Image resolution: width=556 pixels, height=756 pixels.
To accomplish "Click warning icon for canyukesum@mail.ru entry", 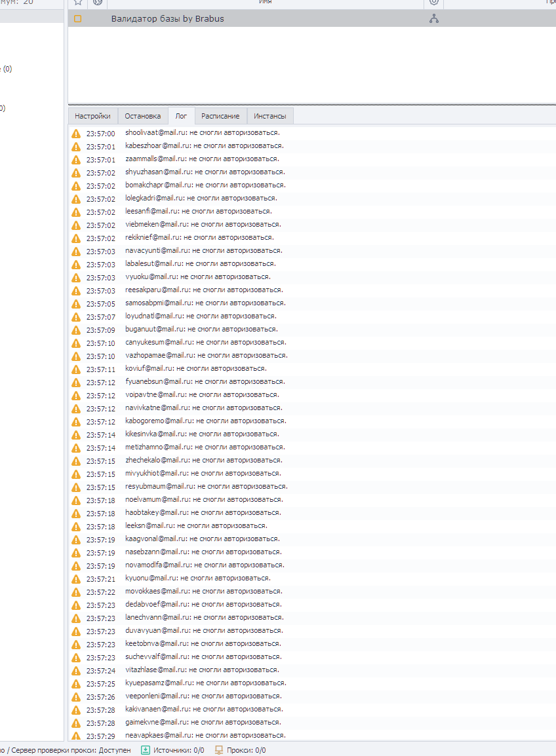I will (76, 343).
